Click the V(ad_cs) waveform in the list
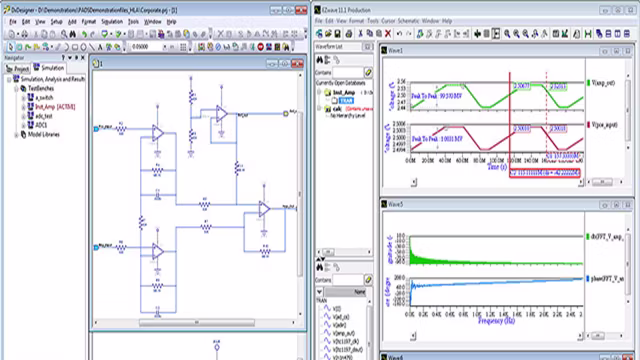Image resolution: width=640 pixels, height=360 pixels. click(341, 317)
